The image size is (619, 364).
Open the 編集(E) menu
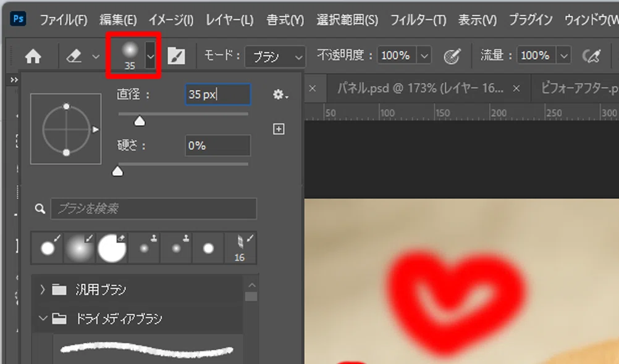tap(118, 20)
